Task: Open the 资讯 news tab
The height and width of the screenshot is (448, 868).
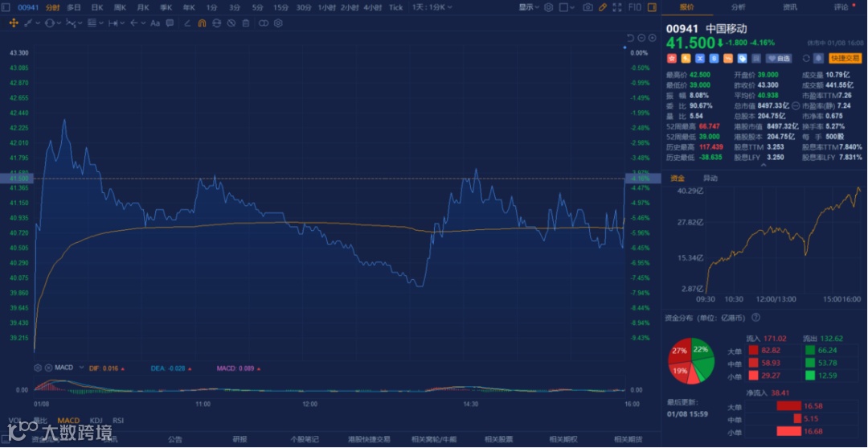Action: coord(790,7)
